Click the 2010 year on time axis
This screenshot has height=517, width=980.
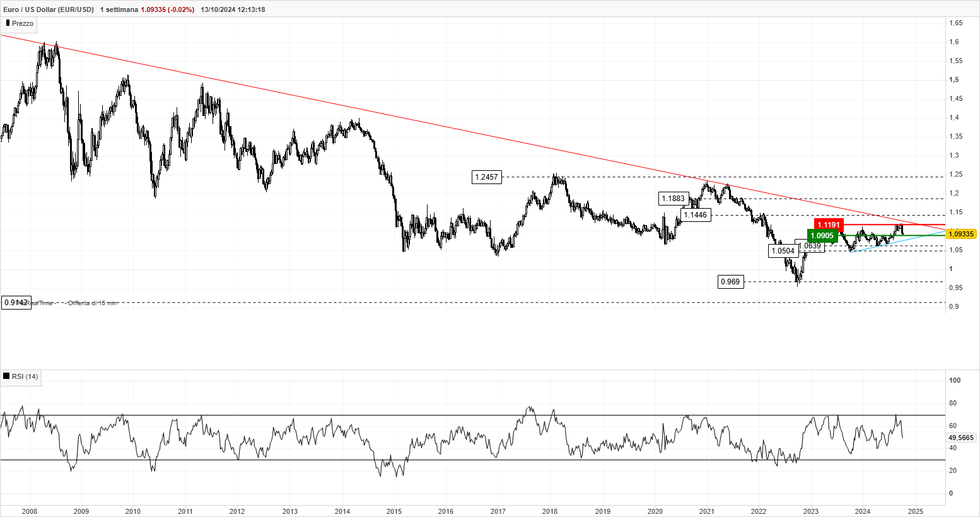coord(132,511)
